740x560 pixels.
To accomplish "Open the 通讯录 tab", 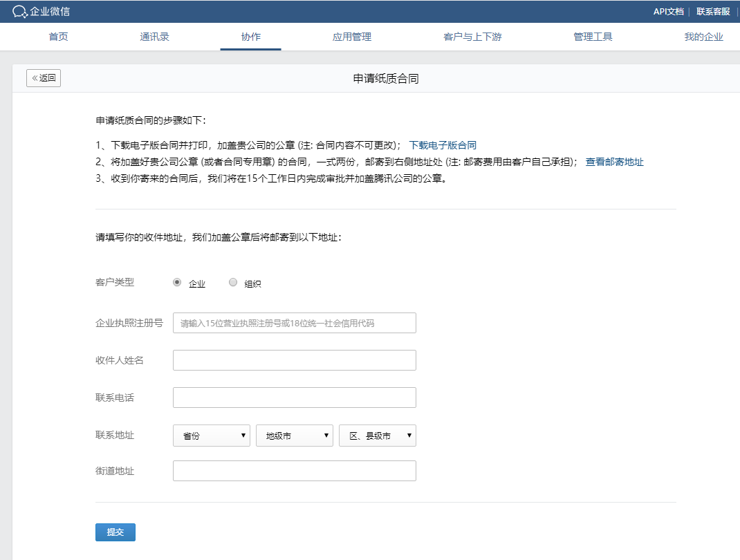I will (x=154, y=37).
